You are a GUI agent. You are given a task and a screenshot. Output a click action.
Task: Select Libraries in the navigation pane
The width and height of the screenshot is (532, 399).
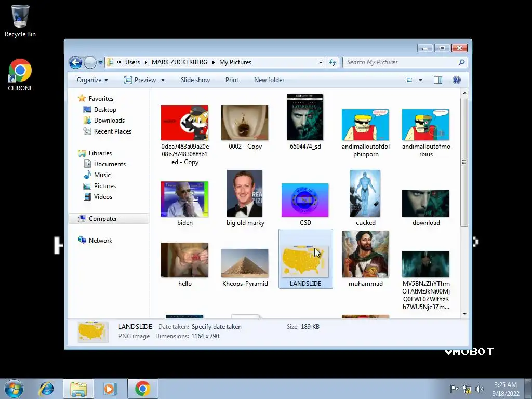pyautogui.click(x=100, y=153)
